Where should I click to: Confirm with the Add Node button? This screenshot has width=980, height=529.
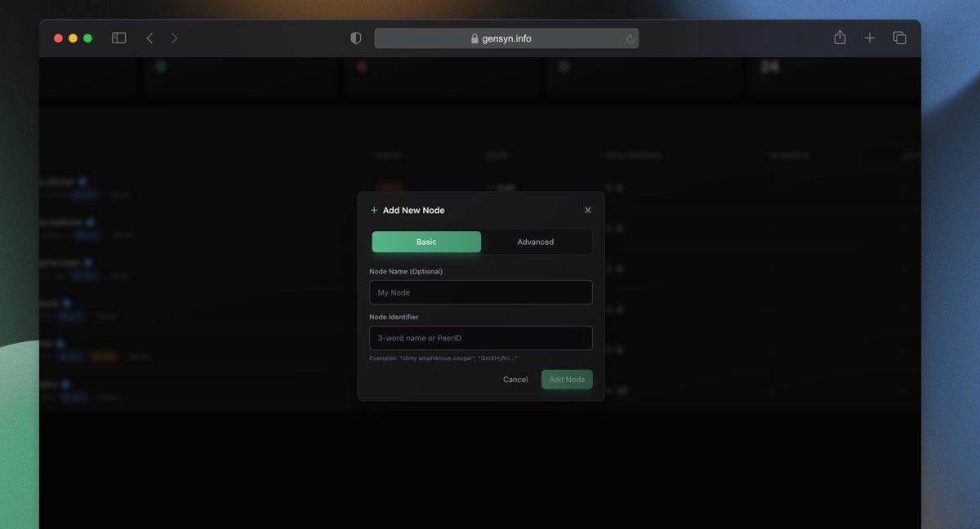click(x=567, y=380)
